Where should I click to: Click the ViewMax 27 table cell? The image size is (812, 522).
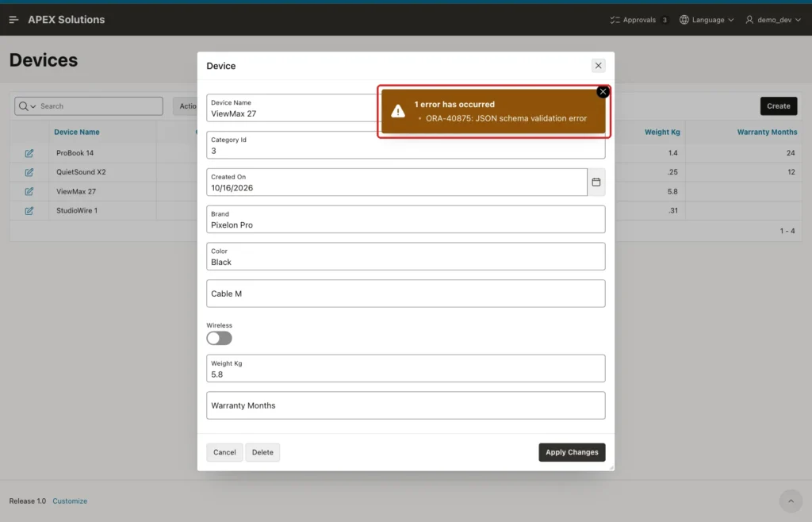click(76, 192)
